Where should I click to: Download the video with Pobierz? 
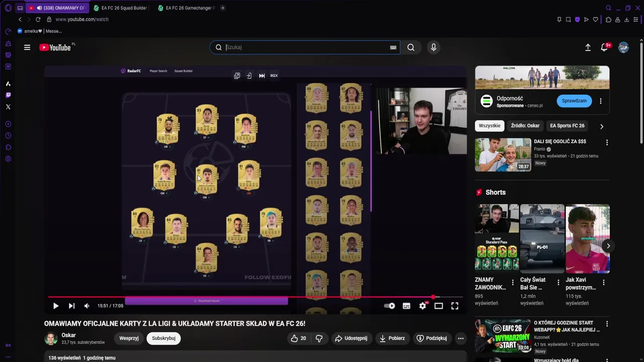click(392, 338)
